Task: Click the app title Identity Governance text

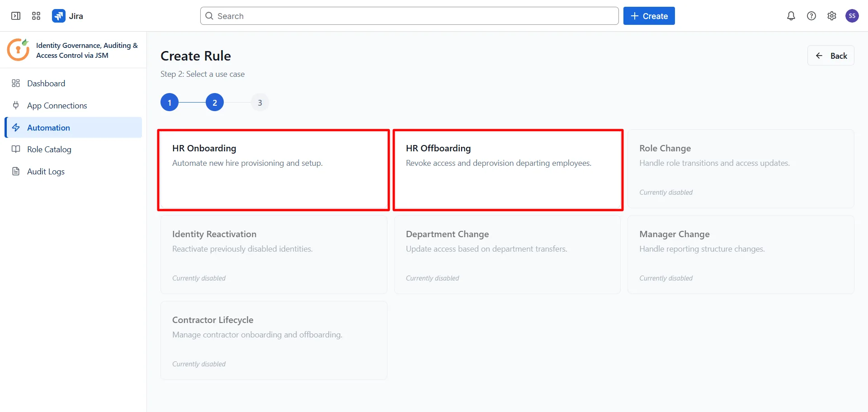Action: tap(87, 50)
